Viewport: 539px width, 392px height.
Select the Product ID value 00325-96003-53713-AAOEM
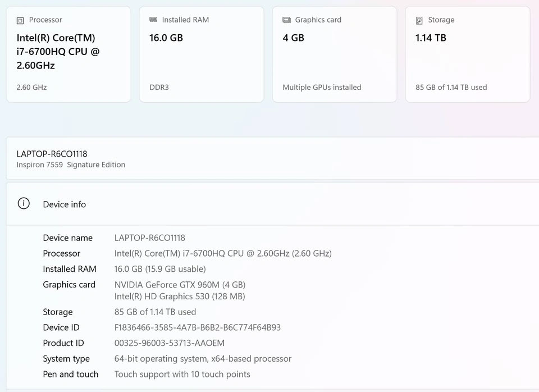170,343
